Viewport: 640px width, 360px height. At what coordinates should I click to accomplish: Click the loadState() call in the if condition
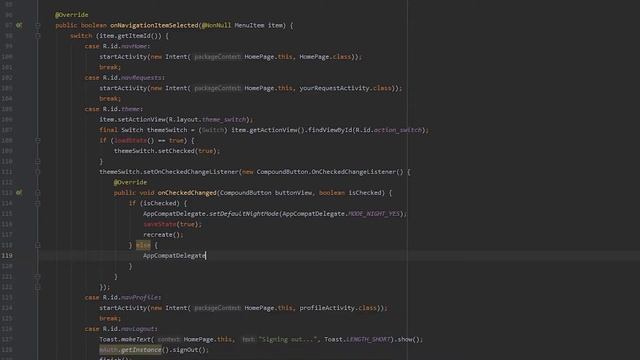[x=134, y=140]
